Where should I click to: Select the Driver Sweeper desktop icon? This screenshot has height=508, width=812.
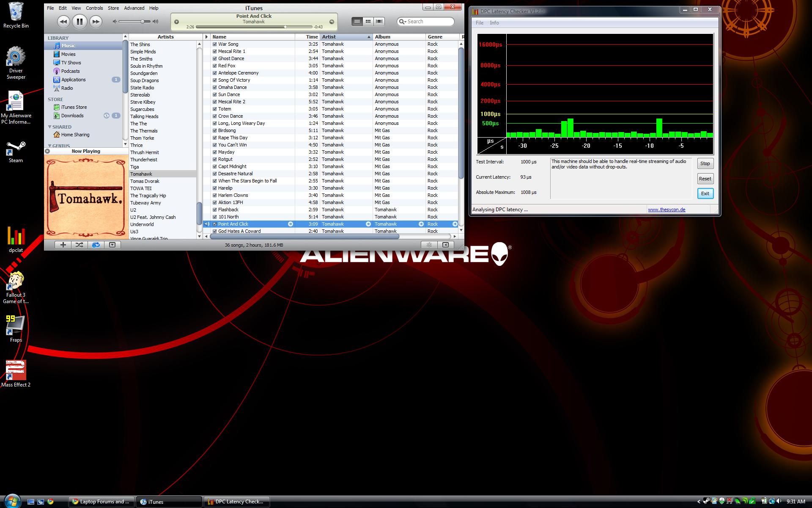16,63
